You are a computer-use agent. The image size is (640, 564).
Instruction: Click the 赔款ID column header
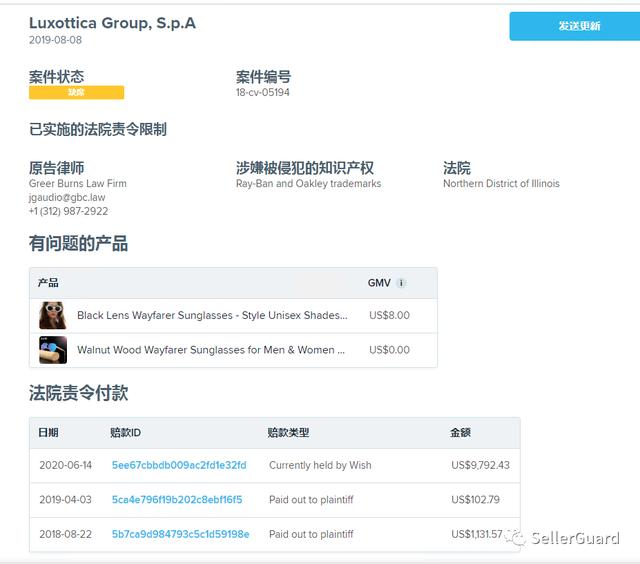click(x=125, y=433)
